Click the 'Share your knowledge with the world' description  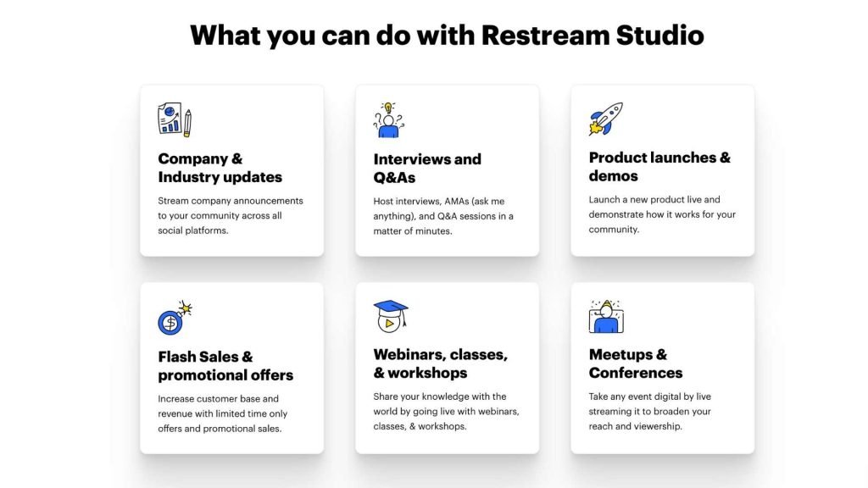pyautogui.click(x=446, y=412)
